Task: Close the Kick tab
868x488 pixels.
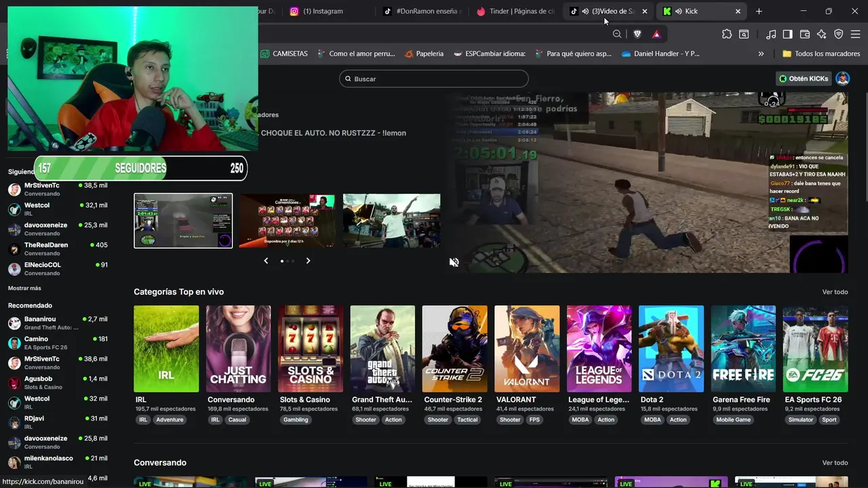Action: coord(738,11)
